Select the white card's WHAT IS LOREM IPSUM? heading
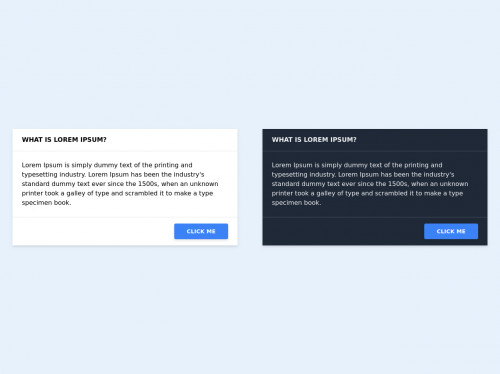The height and width of the screenshot is (374, 500). click(64, 140)
